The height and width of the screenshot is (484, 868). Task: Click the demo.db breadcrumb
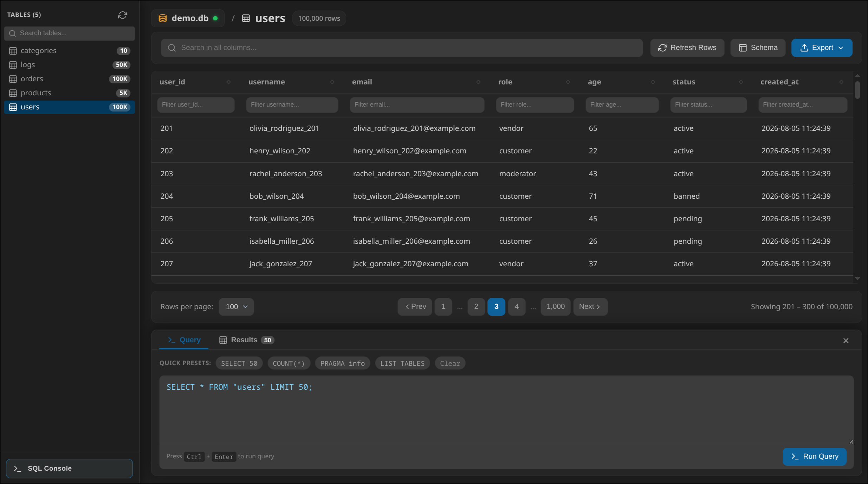click(188, 18)
